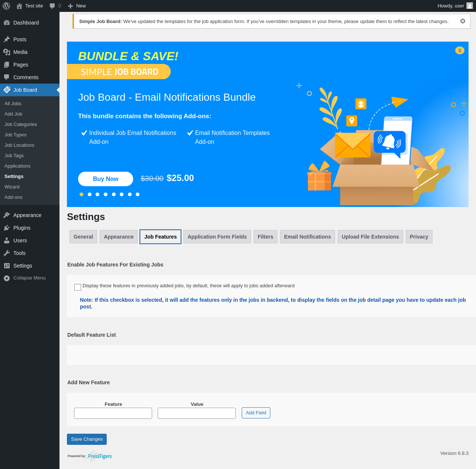The height and width of the screenshot is (469, 476).
Task: Select the fifth banner slide dot
Action: point(114,194)
